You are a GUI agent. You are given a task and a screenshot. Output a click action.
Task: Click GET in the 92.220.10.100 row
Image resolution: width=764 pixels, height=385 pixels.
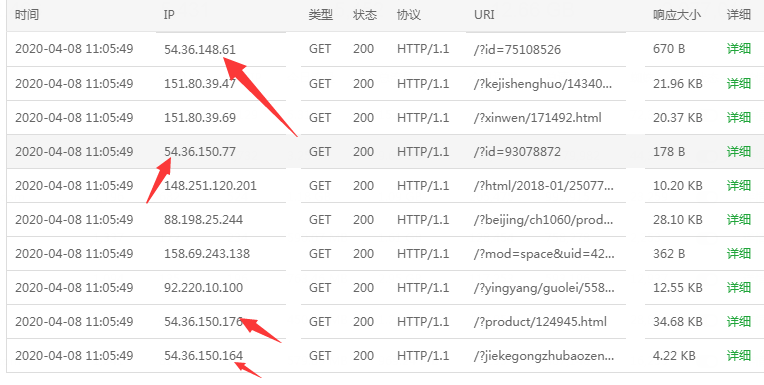coord(320,288)
